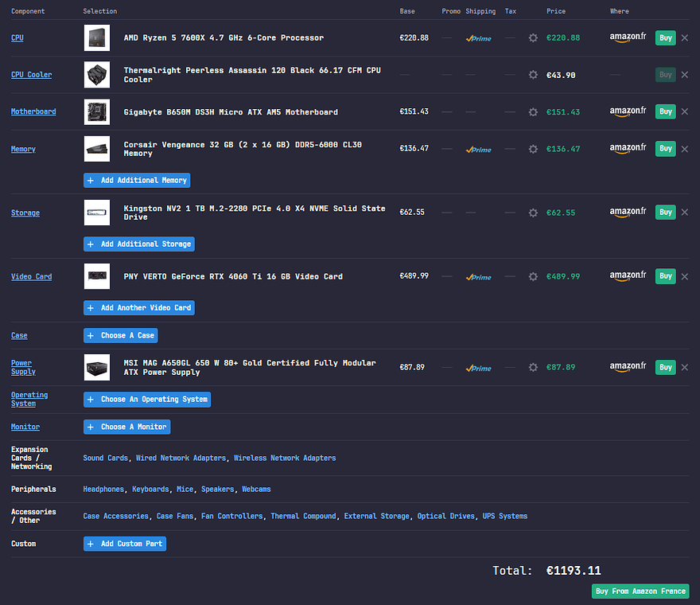
Task: Open the CPU Cooler component link
Action: (x=31, y=75)
